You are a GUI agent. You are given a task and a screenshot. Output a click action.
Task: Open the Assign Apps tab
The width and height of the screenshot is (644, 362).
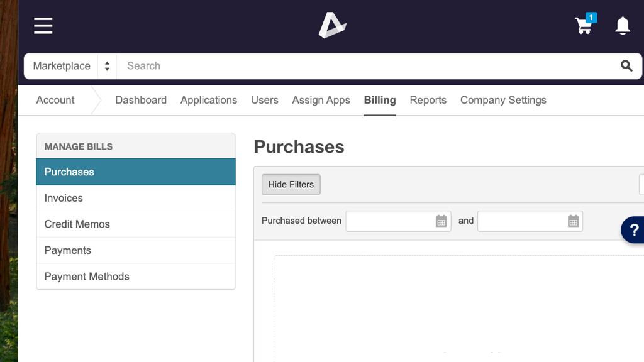coord(321,100)
